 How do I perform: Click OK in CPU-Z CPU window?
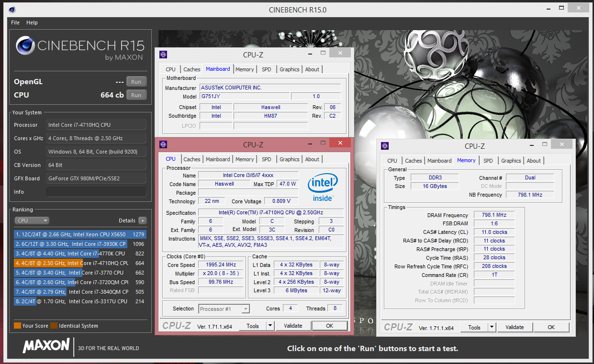(329, 326)
